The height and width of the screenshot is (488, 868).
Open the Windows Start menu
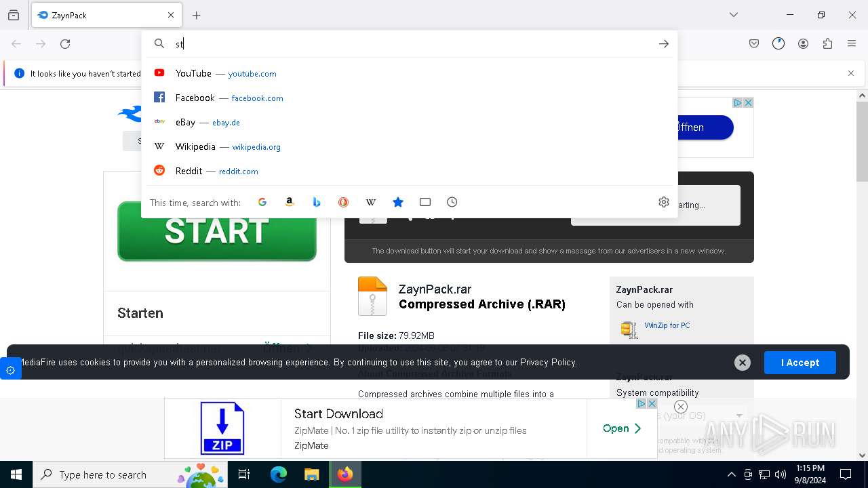click(16, 474)
